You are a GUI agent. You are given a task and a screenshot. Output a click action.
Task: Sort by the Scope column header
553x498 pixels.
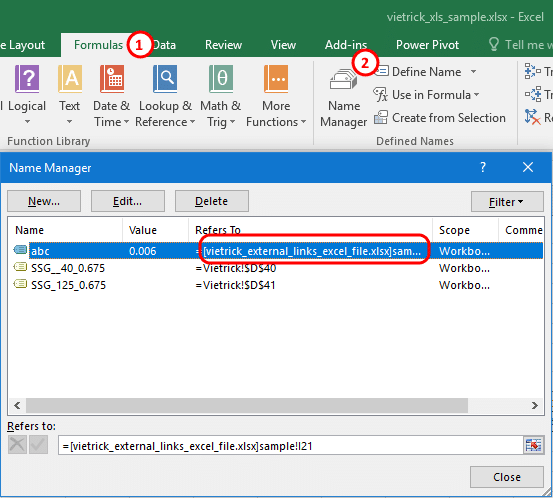[466, 230]
